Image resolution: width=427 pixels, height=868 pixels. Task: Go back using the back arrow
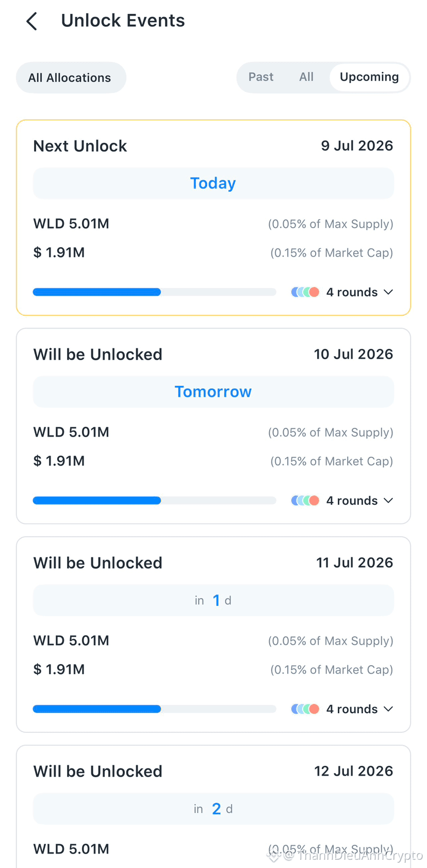(x=32, y=21)
